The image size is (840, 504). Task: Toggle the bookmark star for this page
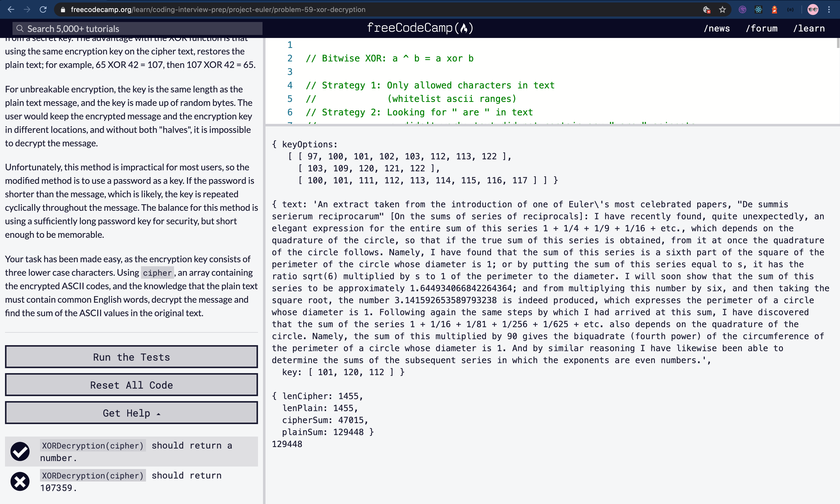pyautogui.click(x=722, y=9)
